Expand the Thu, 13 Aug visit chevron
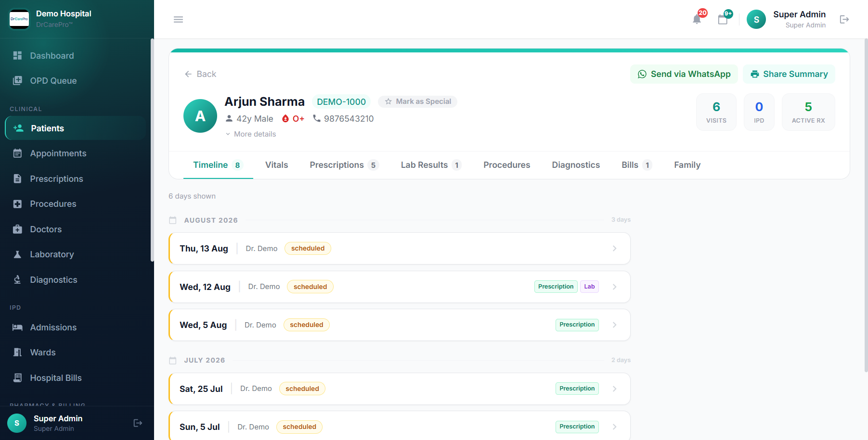This screenshot has height=440, width=868. pos(614,249)
